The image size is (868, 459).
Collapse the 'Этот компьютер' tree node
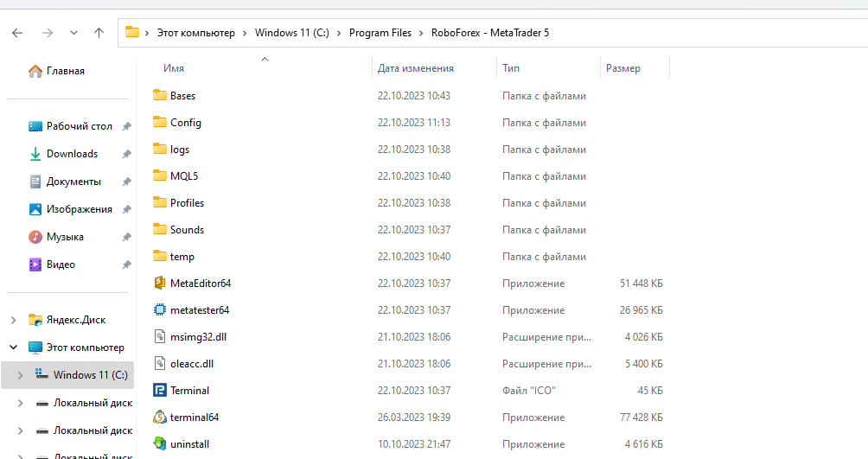point(14,347)
